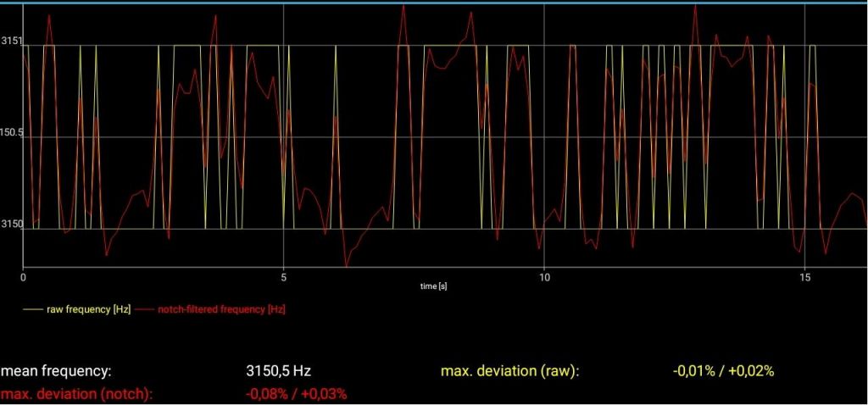Select the -0,01% / +0,02% raw deviation value
The image size is (868, 405).
point(723,371)
